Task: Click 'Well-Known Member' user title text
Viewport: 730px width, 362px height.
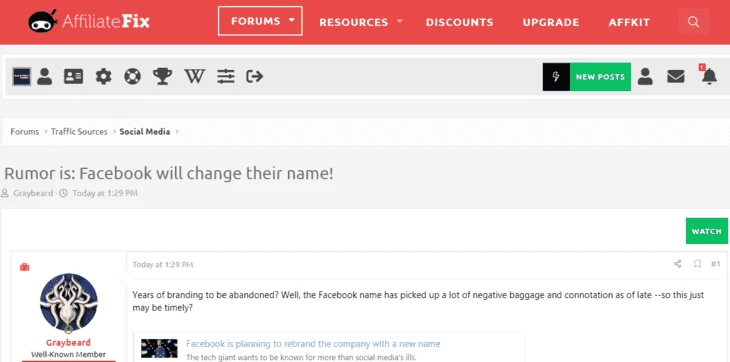Action: pyautogui.click(x=68, y=355)
